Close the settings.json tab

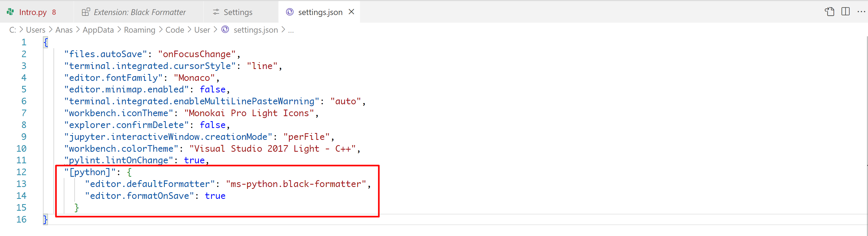[x=352, y=12]
